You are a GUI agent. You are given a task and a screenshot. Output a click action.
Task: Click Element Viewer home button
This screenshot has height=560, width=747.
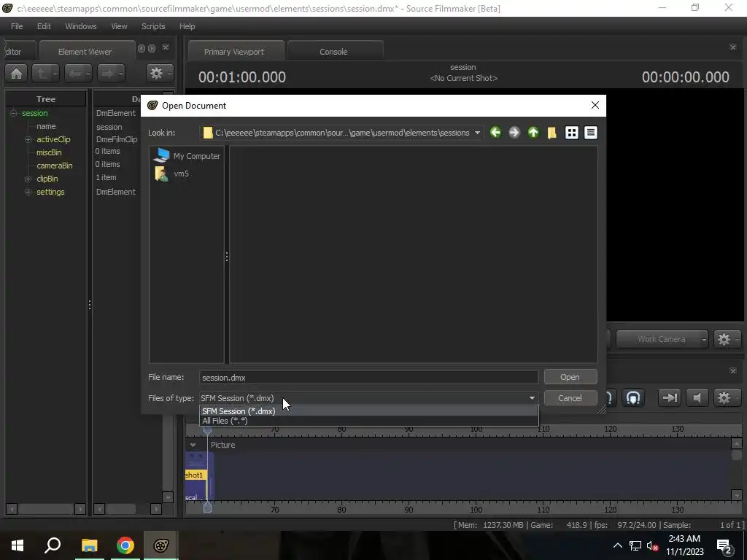coord(17,74)
